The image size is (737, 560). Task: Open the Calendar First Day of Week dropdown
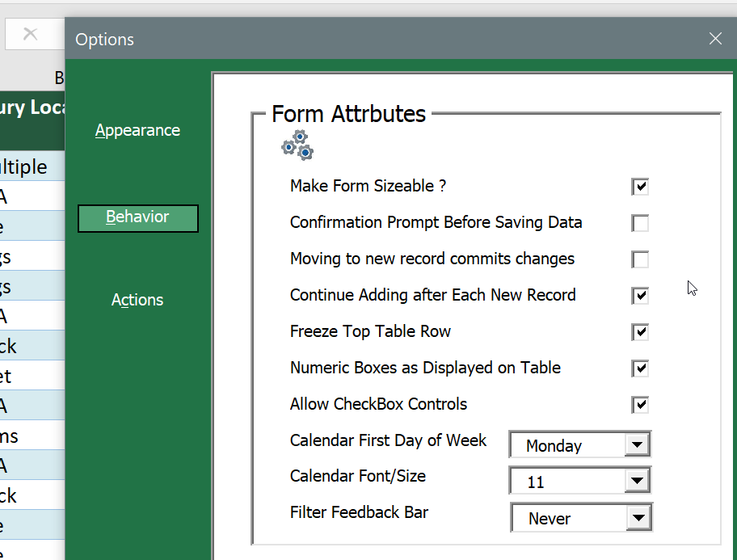click(x=637, y=445)
